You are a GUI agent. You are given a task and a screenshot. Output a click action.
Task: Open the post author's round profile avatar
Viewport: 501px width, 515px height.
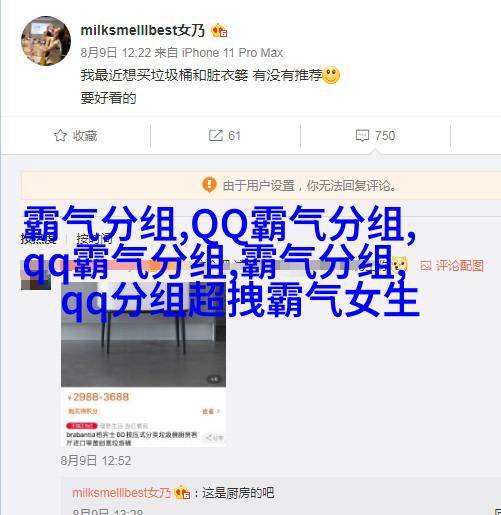point(46,41)
